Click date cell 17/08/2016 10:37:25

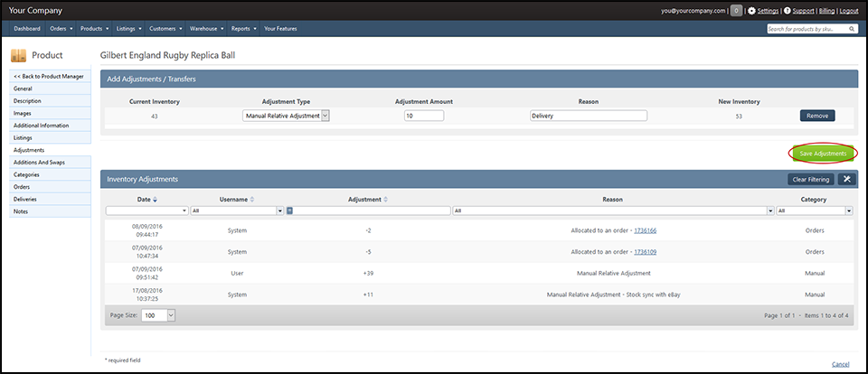(147, 295)
